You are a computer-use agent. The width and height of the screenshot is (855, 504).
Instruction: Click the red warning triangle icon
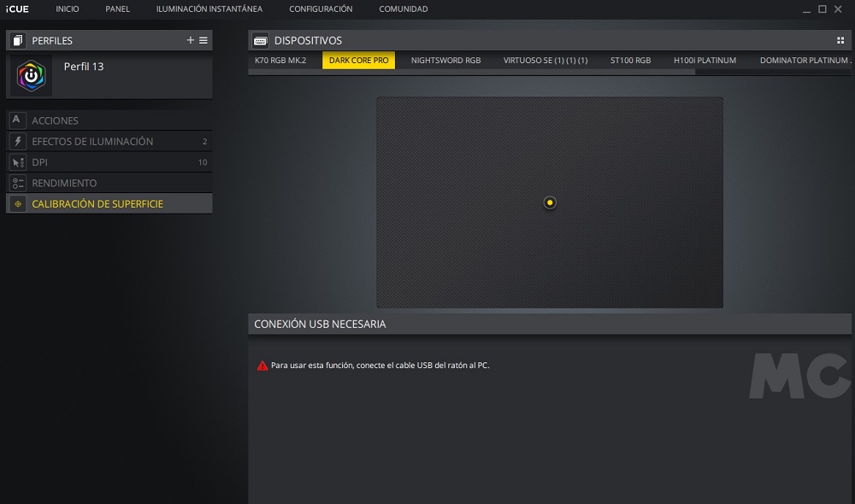[x=262, y=366]
